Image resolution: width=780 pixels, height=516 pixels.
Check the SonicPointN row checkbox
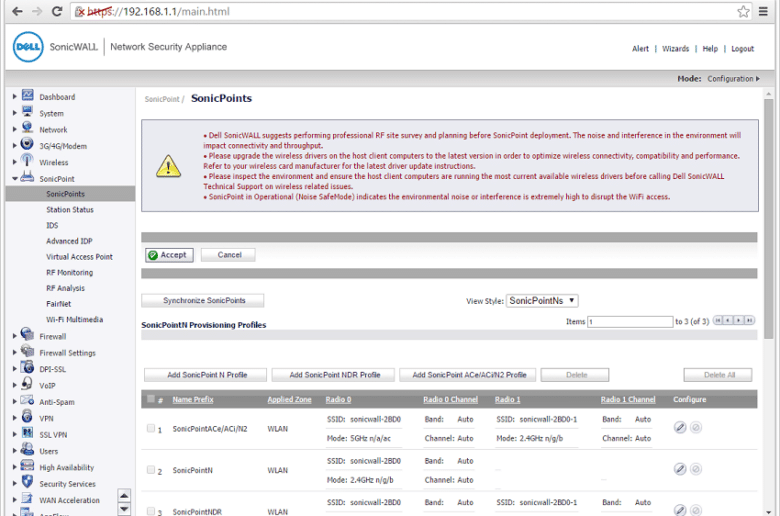pyautogui.click(x=151, y=470)
